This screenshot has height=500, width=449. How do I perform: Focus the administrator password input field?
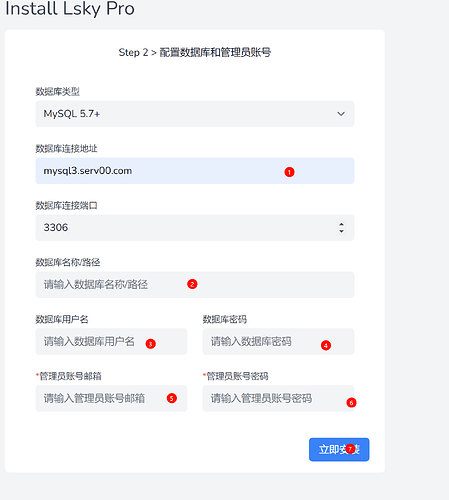[278, 399]
